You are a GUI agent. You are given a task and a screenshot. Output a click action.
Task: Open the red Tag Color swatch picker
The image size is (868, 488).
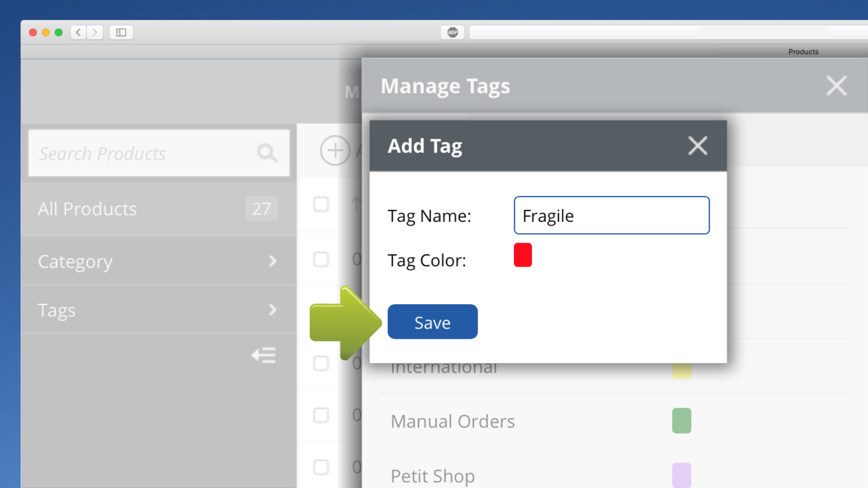tap(523, 255)
